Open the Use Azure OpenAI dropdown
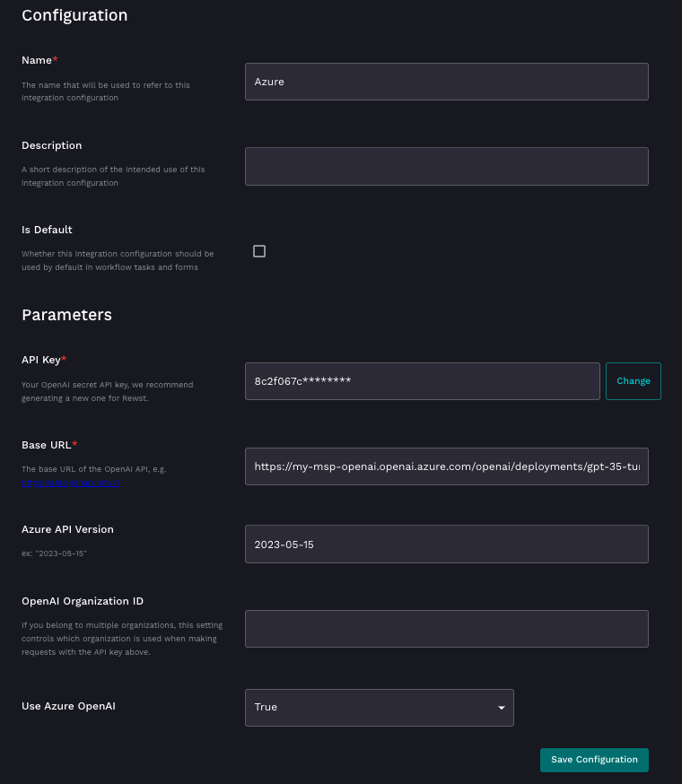682x784 pixels. pyautogui.click(x=379, y=708)
